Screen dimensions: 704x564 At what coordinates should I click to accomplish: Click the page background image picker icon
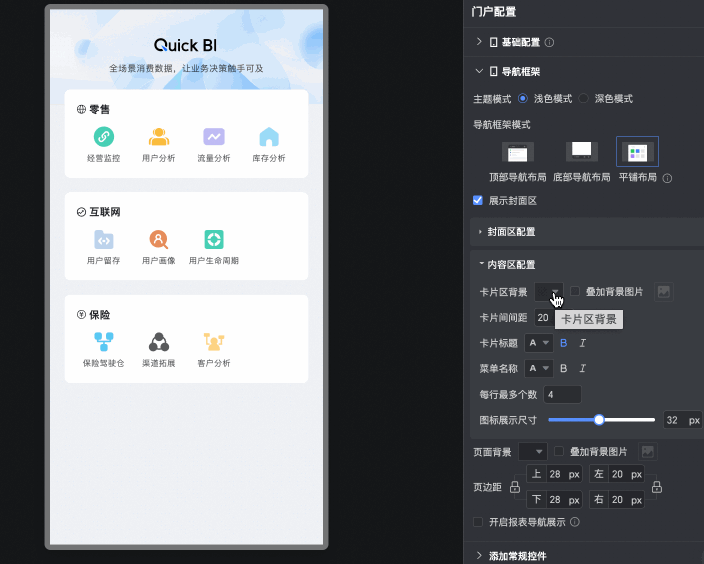click(x=647, y=452)
